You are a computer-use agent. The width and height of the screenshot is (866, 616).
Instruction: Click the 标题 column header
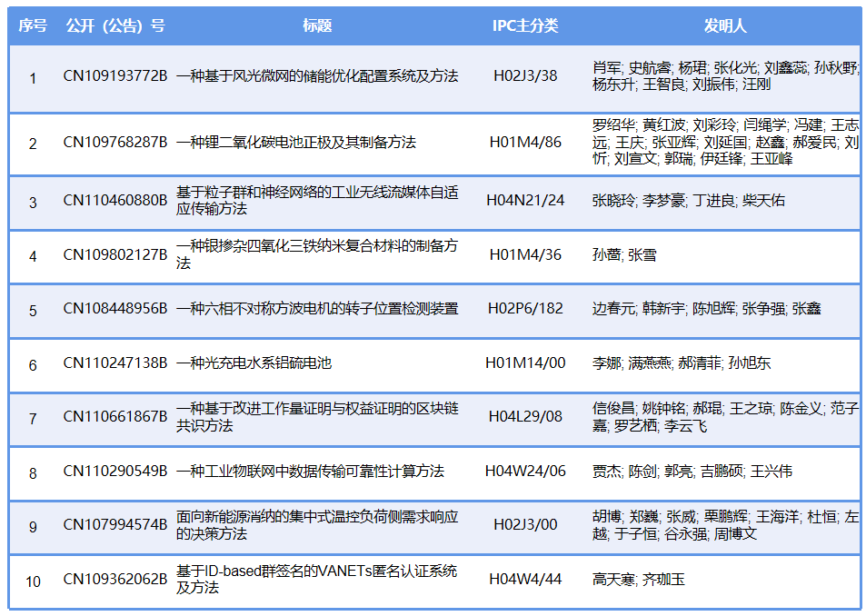317,25
